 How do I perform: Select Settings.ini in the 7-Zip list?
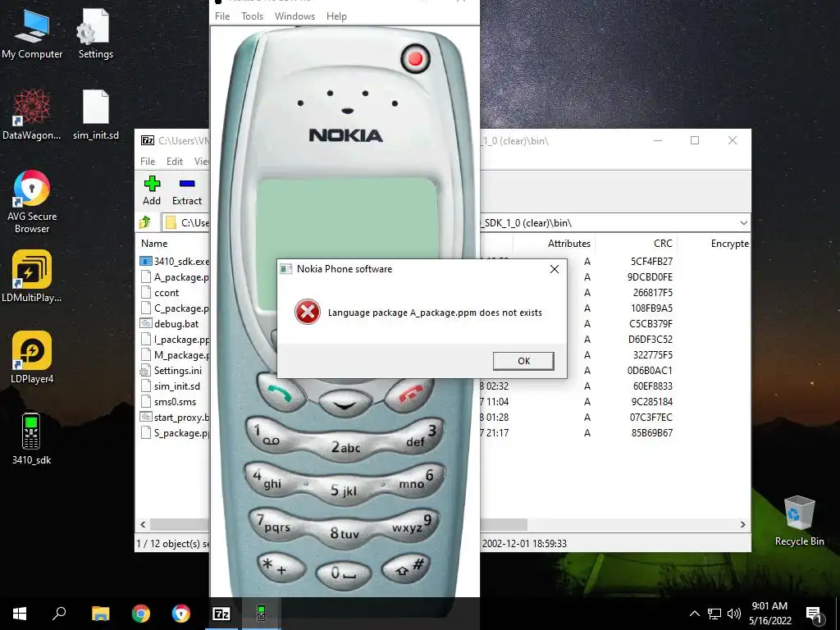pyautogui.click(x=178, y=370)
